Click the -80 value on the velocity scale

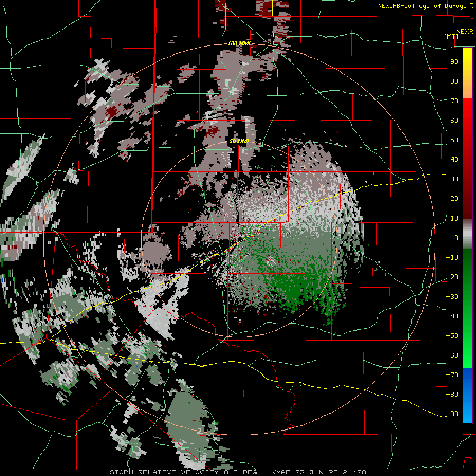point(452,395)
